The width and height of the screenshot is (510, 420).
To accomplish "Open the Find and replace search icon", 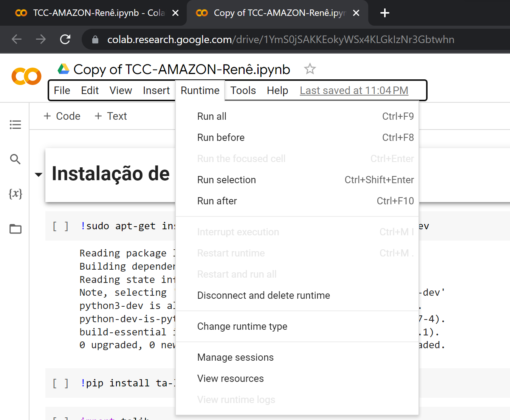I will [x=15, y=159].
